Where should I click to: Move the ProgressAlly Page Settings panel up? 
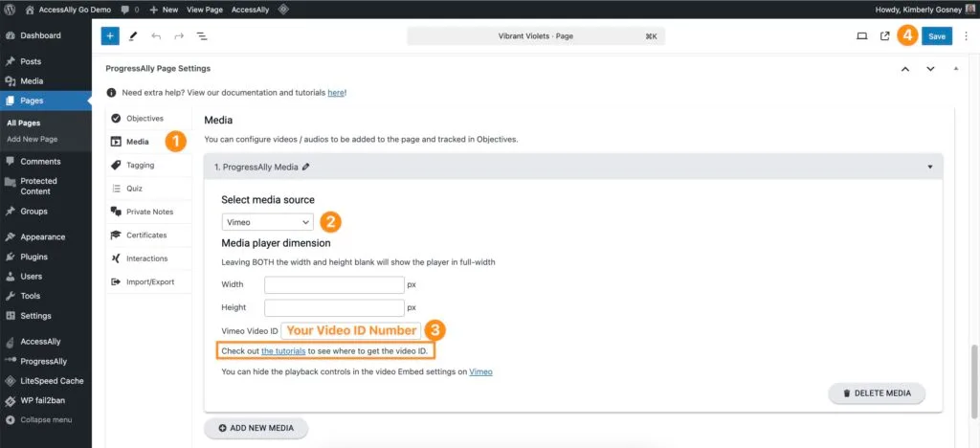pyautogui.click(x=905, y=69)
